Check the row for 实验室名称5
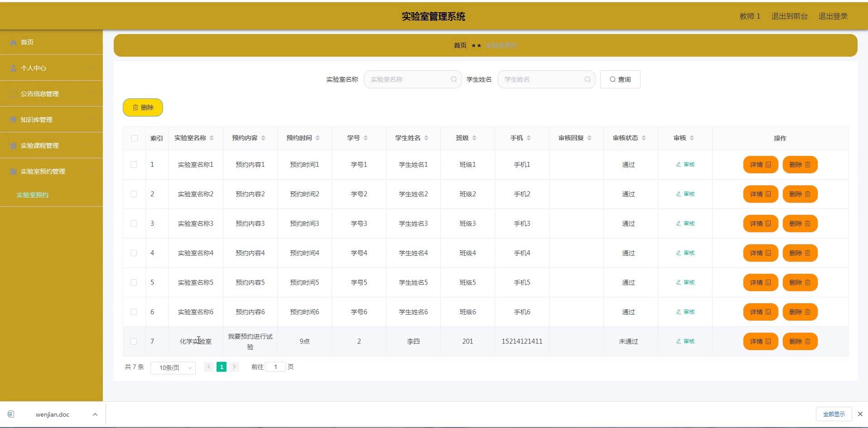Screen dimensions: 868x428 [x=134, y=282]
